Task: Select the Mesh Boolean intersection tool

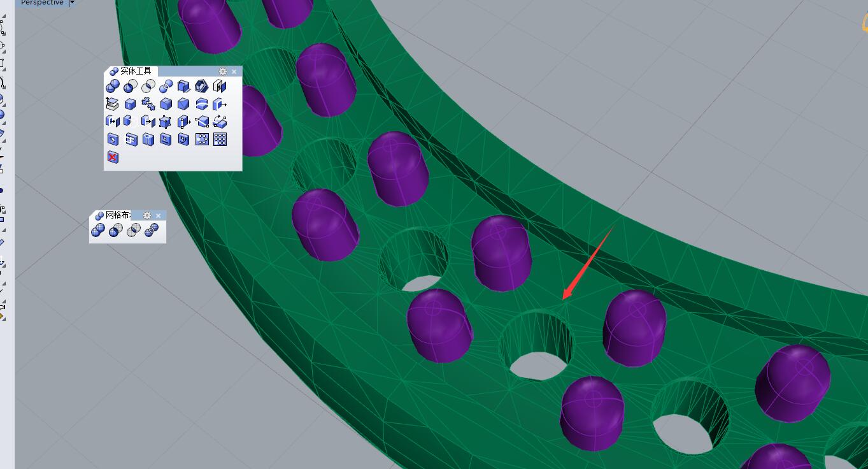Action: point(133,231)
